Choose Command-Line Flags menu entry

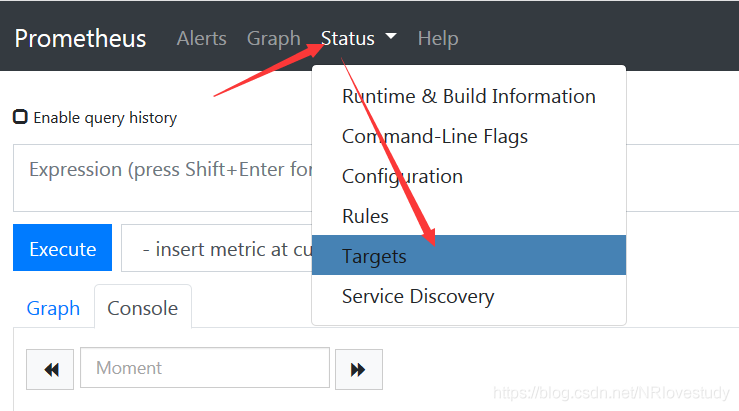tap(435, 136)
